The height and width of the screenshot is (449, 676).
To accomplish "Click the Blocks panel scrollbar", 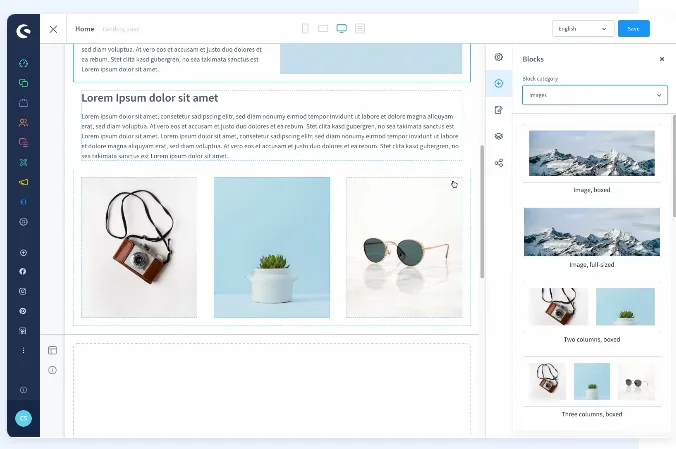I will pyautogui.click(x=674, y=166).
